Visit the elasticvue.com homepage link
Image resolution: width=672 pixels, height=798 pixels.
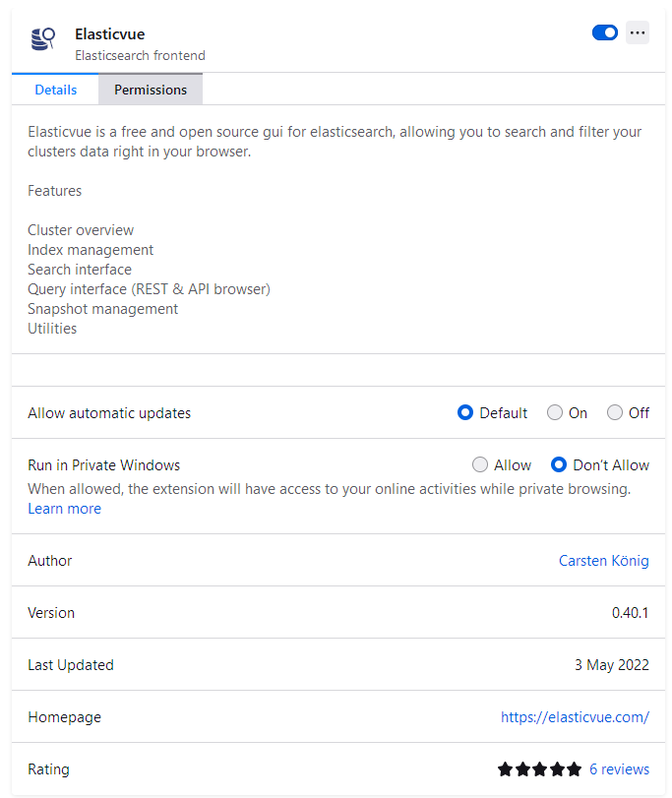(x=576, y=716)
